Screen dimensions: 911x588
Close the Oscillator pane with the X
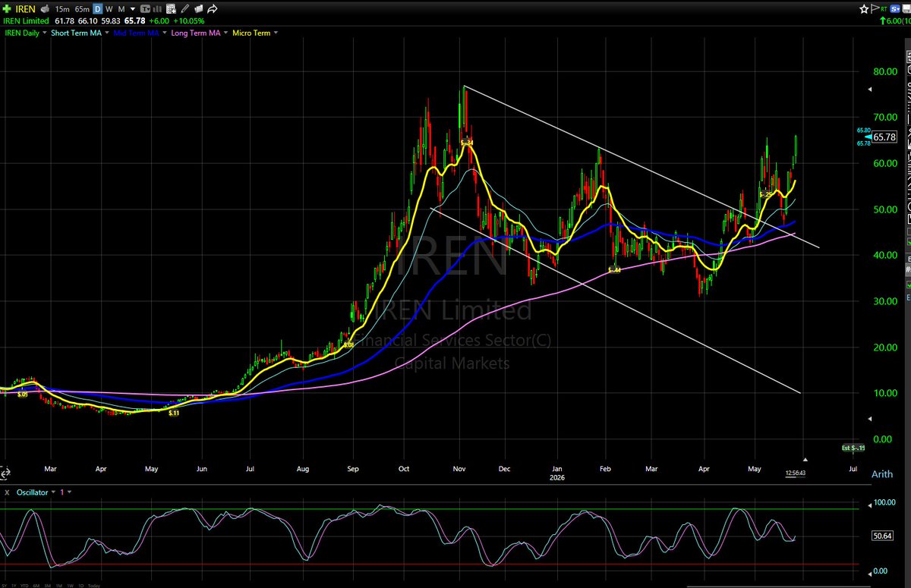pos(6,492)
